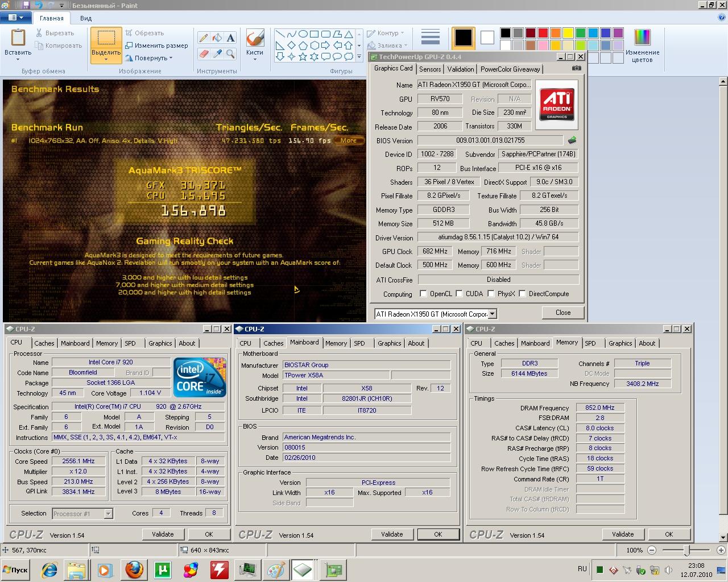This screenshot has width=728, height=582.
Task: Click the zoom out minus button
Action: click(x=652, y=550)
